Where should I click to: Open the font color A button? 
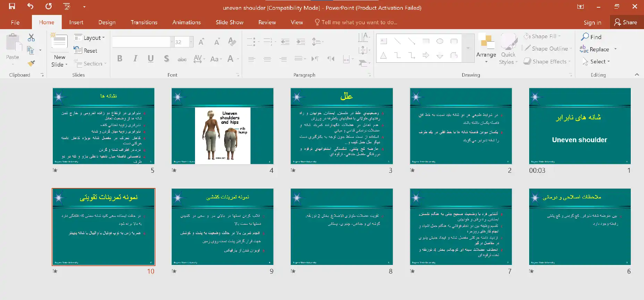click(230, 59)
